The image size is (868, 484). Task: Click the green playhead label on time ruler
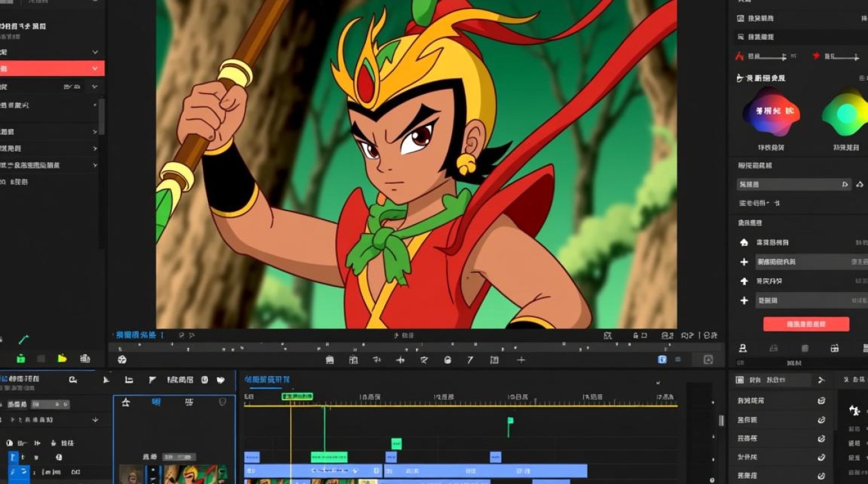[x=297, y=396]
